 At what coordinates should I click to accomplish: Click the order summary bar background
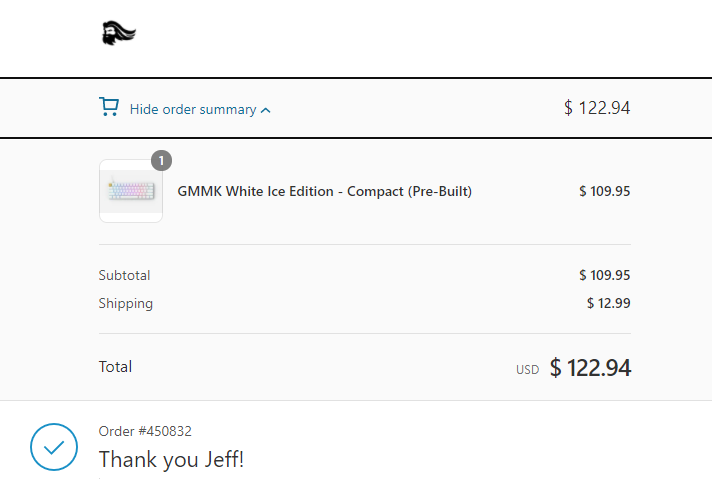tap(409, 108)
